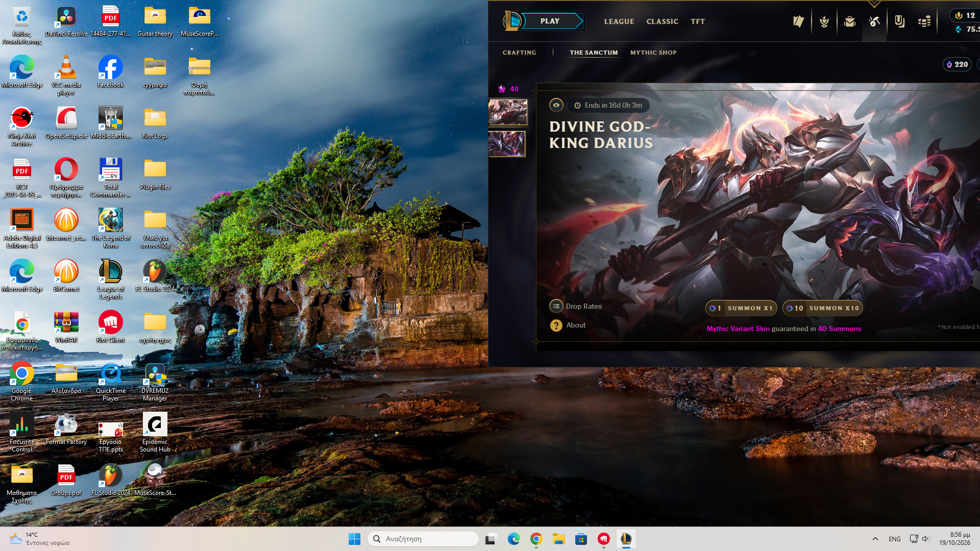Open the Collection backpack icon

pos(849,21)
